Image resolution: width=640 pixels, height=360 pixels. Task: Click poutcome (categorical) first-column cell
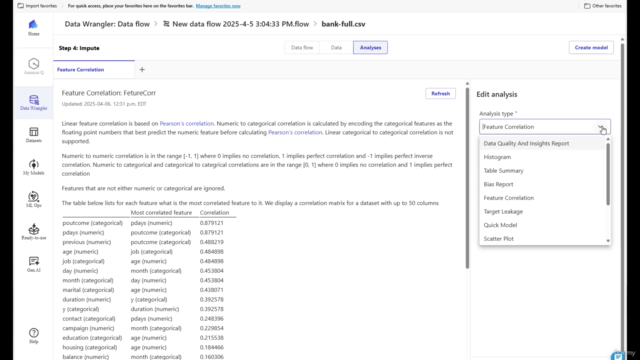tap(93, 223)
